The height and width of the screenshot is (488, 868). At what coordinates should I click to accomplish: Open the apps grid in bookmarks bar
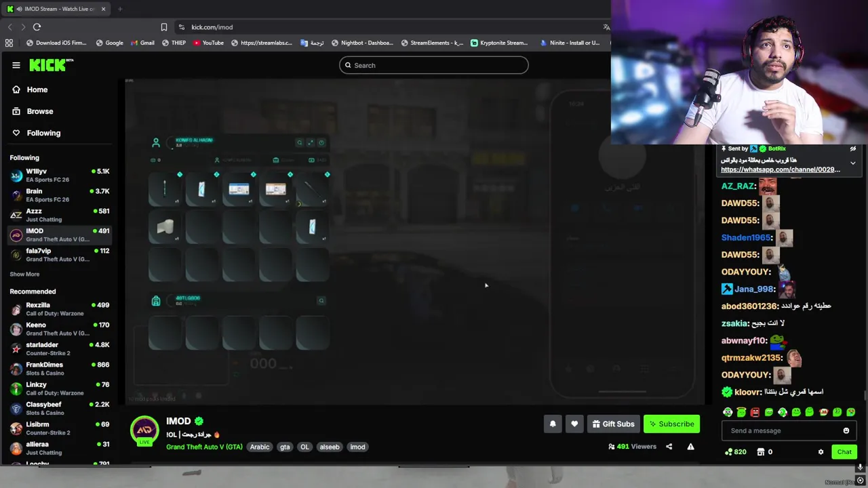[9, 43]
